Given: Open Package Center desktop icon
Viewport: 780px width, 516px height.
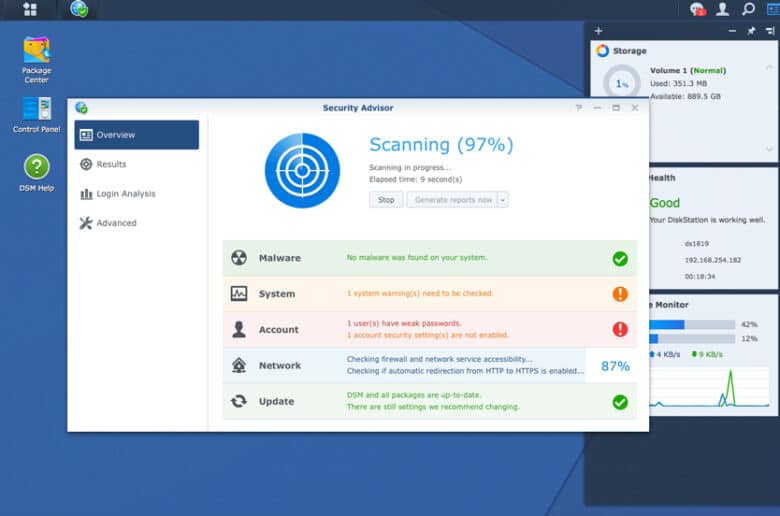Looking at the screenshot, I should pyautogui.click(x=36, y=60).
